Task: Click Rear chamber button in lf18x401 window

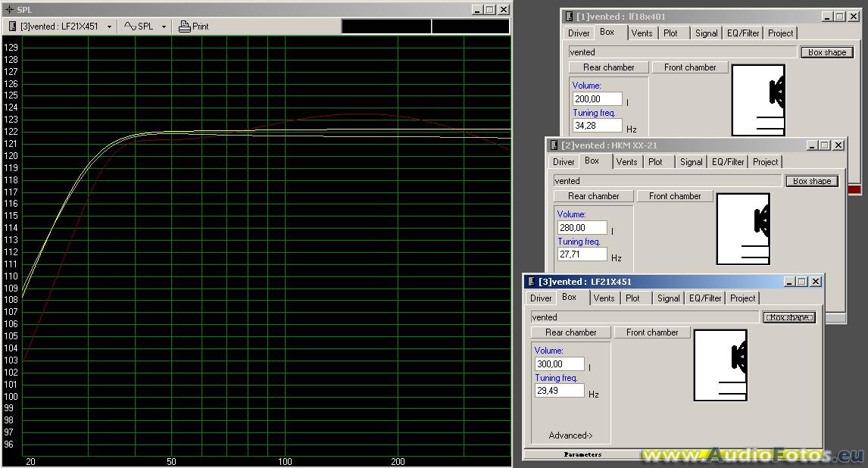Action: (x=608, y=67)
